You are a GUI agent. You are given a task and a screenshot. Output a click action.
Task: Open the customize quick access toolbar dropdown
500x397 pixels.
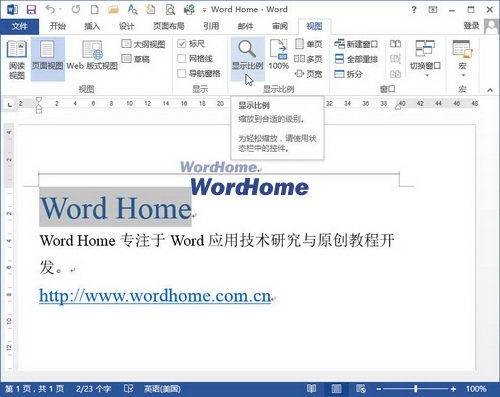(204, 10)
